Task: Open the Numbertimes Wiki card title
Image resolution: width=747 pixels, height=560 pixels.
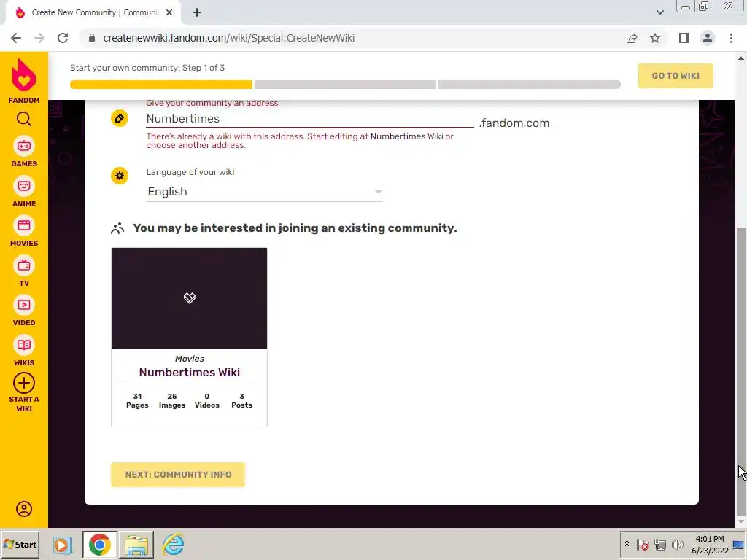Action: 189,373
